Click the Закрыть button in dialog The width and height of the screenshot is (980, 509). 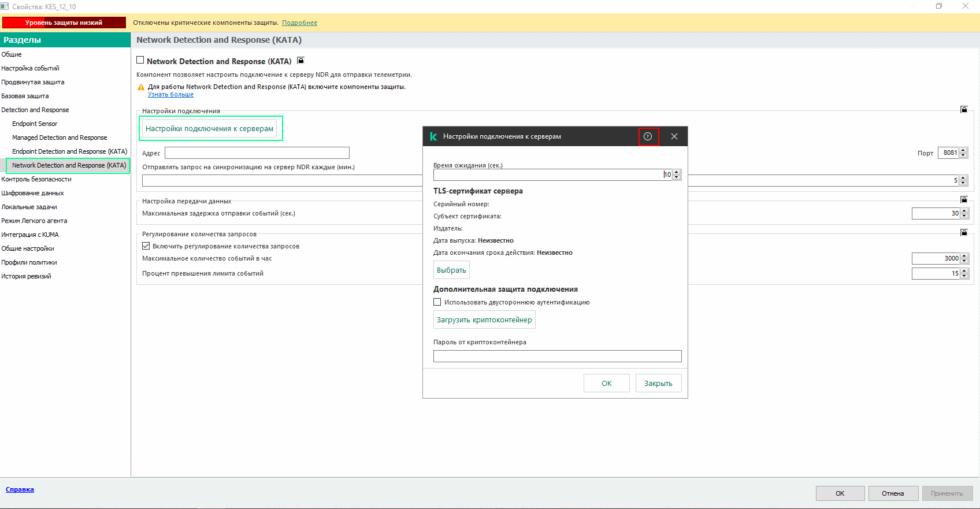tap(658, 383)
